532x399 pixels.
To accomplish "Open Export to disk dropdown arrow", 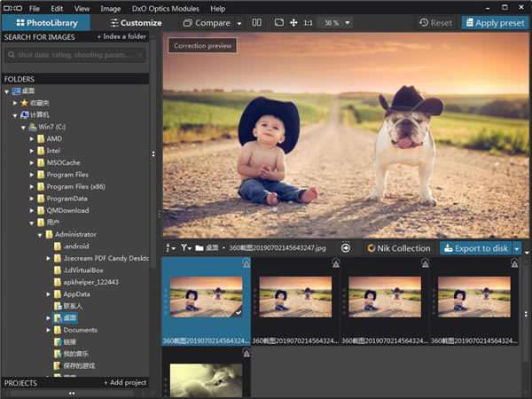I will [x=517, y=248].
